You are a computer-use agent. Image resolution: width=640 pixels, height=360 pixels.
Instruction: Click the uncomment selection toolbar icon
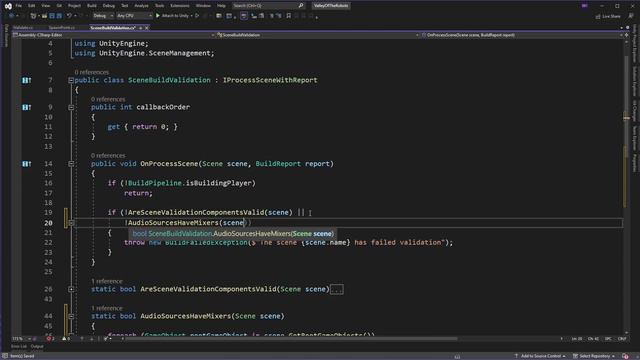[279, 16]
